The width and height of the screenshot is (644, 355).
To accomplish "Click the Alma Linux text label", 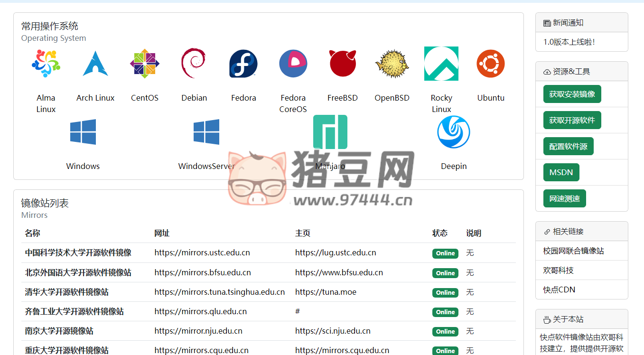I will click(x=46, y=103).
